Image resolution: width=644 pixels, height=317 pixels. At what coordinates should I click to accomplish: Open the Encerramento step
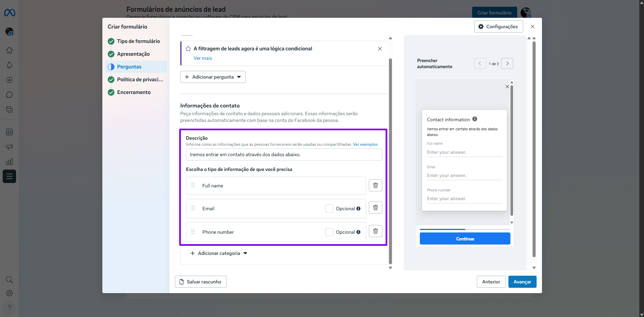[x=134, y=92]
